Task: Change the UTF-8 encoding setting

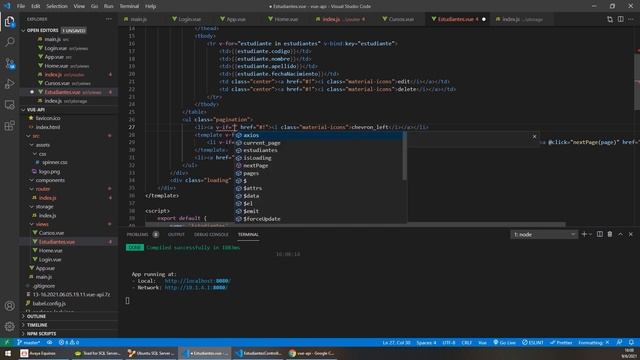Action: pos(449,342)
